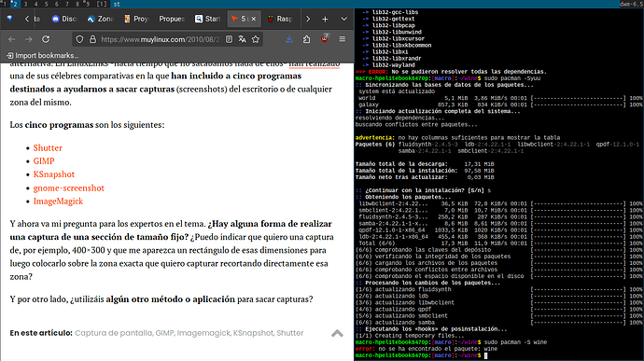Open the KSnapshot link

pyautogui.click(x=54, y=174)
